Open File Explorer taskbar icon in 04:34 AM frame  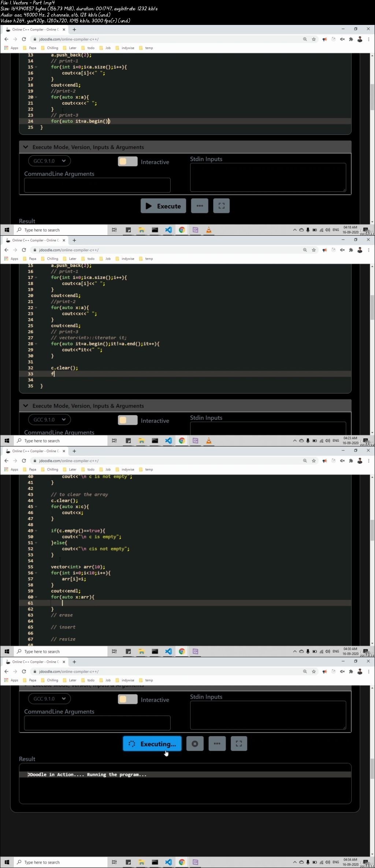click(x=141, y=862)
